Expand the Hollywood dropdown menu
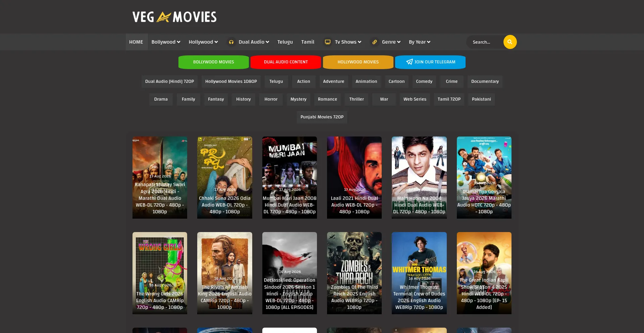 [203, 42]
